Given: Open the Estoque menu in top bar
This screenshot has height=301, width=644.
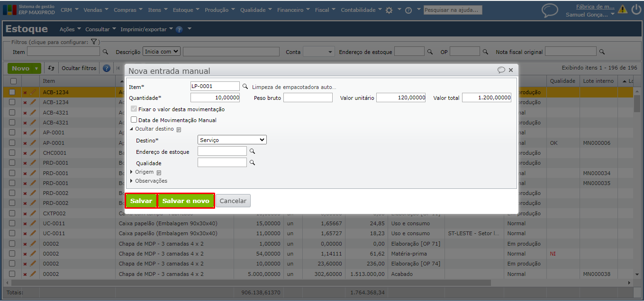Looking at the screenshot, I should 183,10.
